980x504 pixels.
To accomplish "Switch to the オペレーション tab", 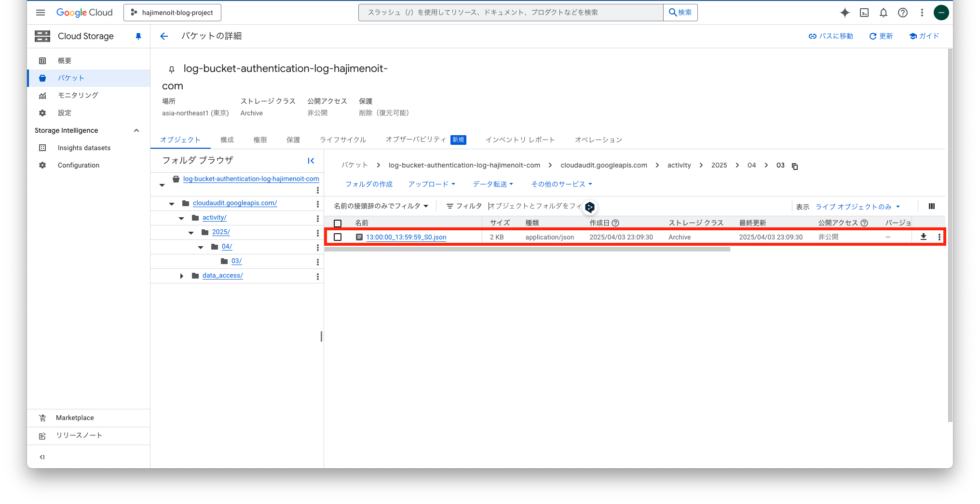I will point(599,140).
